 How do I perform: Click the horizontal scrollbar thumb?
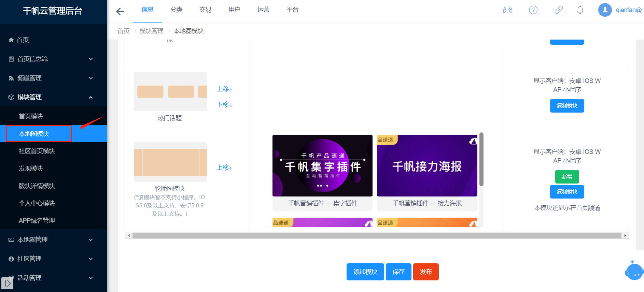[377, 235]
